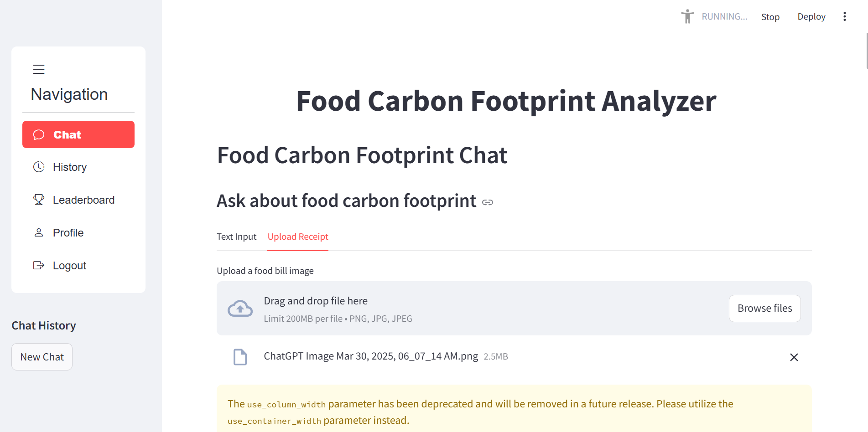Click the Browse files button
The image size is (868, 432).
click(764, 309)
